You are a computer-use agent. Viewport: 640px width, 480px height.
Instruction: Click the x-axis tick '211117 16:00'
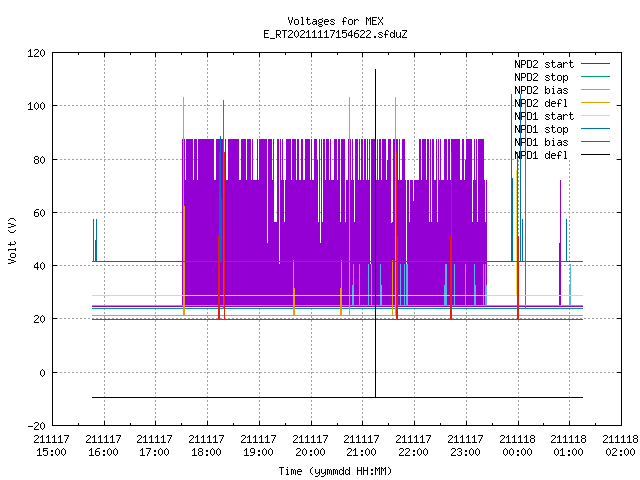[x=103, y=445]
